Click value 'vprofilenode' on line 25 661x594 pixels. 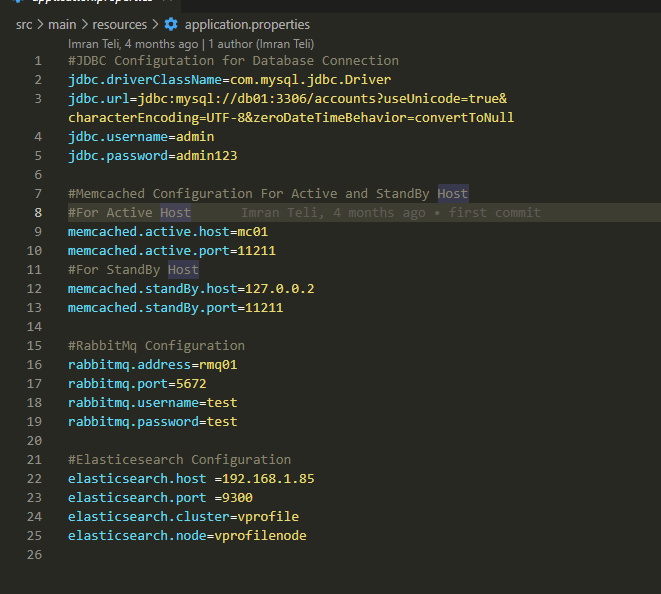(261, 535)
